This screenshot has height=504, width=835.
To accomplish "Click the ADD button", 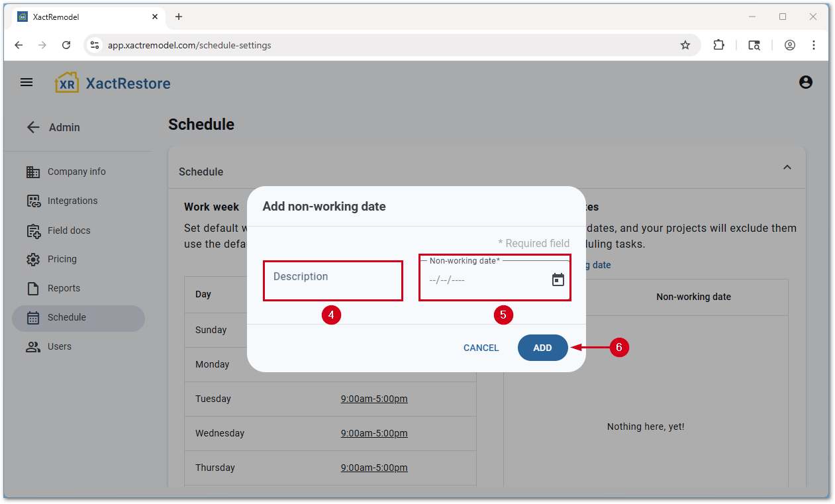I will 542,348.
